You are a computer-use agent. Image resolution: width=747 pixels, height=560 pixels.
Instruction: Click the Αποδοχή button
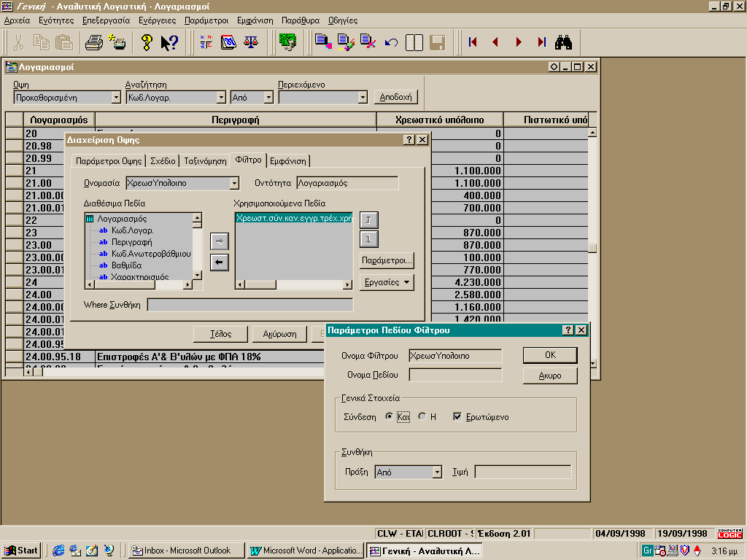(396, 97)
